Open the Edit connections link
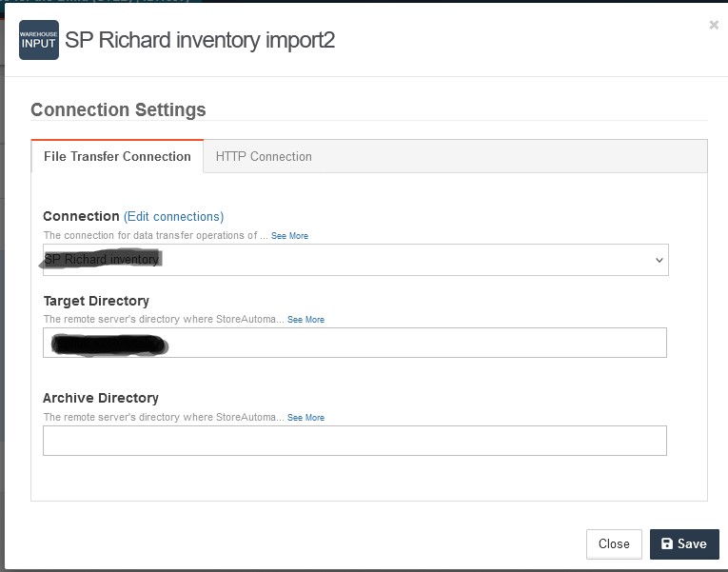 [173, 216]
